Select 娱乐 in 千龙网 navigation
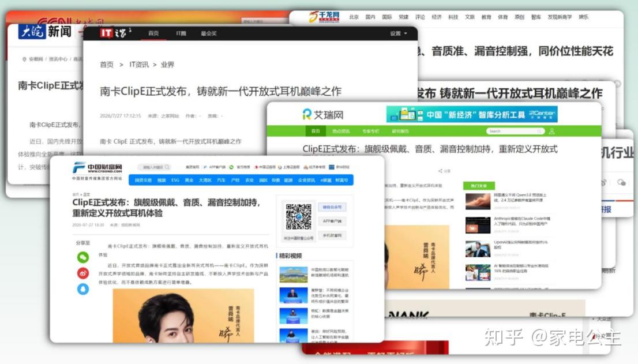638x364 pixels. coord(583,17)
